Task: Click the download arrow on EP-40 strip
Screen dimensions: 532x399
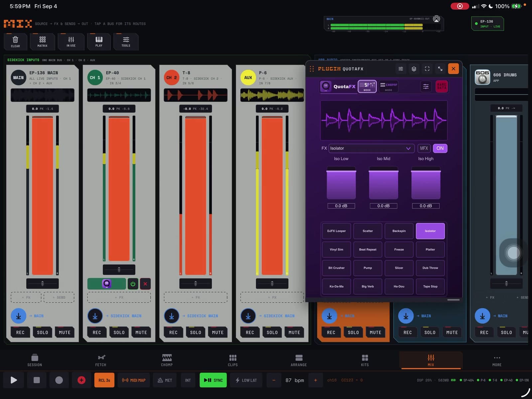Action: [95, 316]
